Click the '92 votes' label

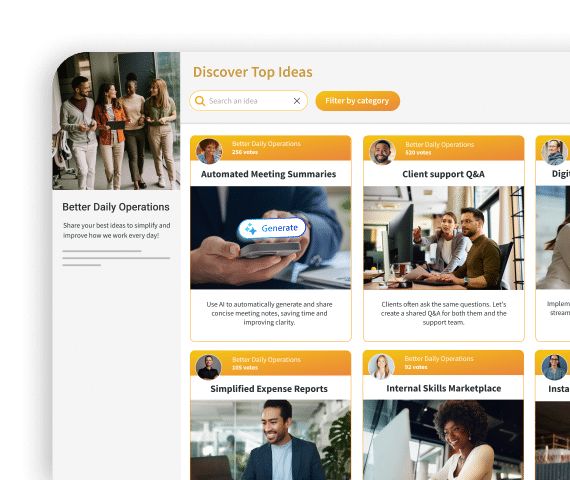(416, 367)
